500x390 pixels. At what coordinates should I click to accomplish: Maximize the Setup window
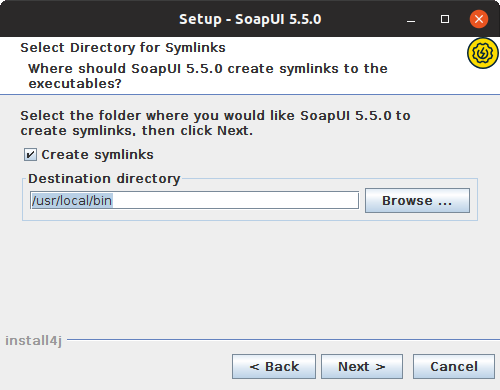445,19
